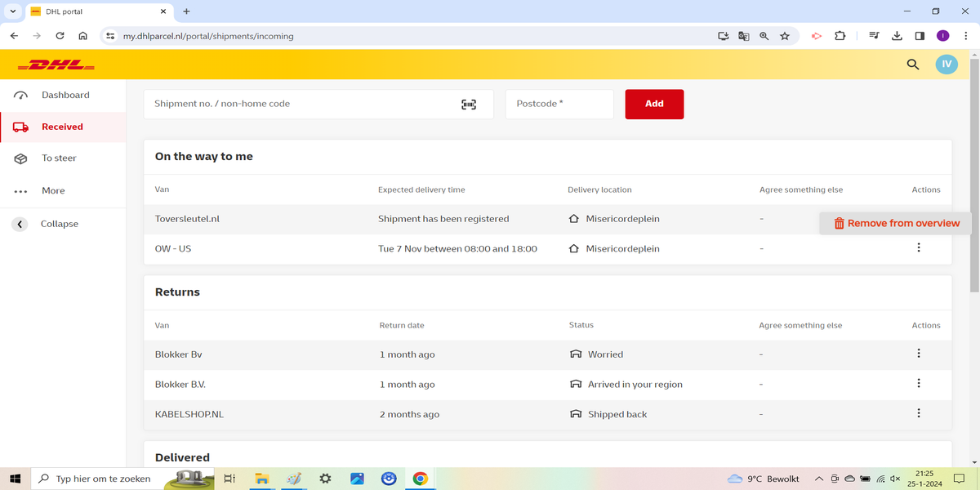The height and width of the screenshot is (490, 980).
Task: Reload the page in browser
Action: (x=60, y=36)
